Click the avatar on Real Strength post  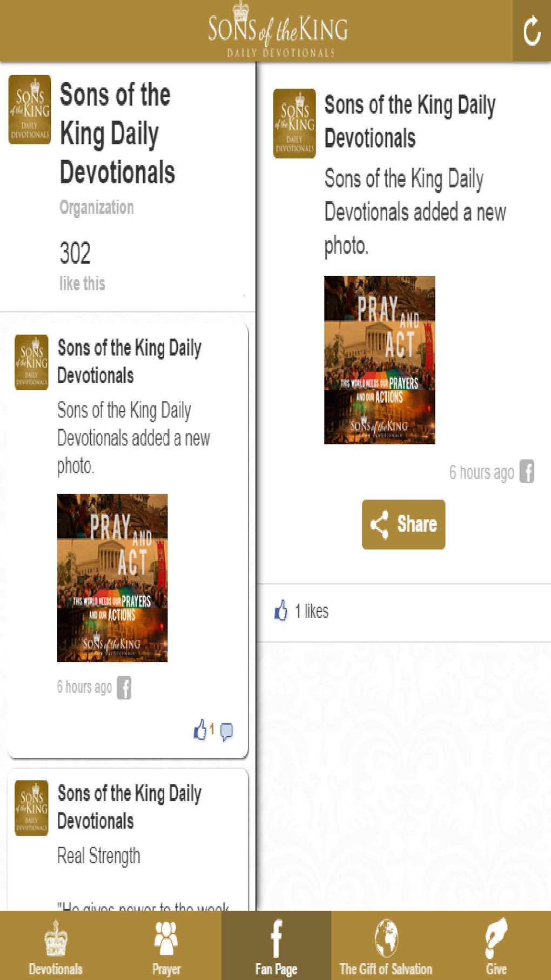(x=31, y=808)
